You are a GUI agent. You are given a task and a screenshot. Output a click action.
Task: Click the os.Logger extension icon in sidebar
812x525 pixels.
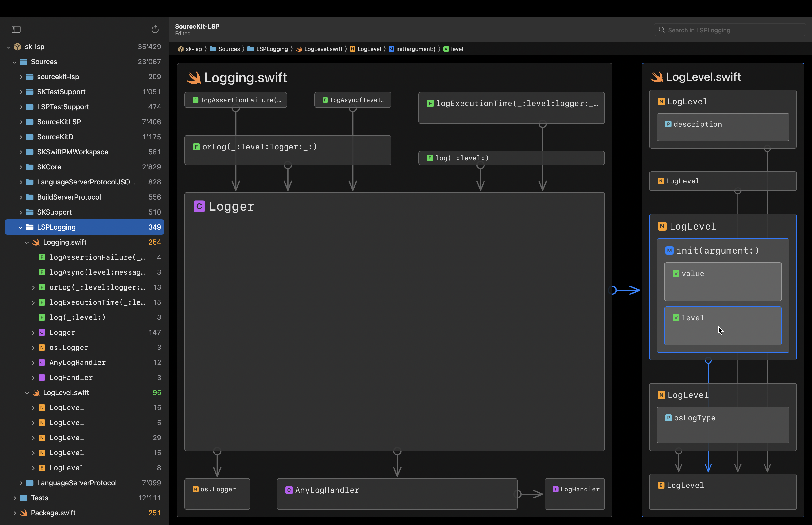(42, 347)
